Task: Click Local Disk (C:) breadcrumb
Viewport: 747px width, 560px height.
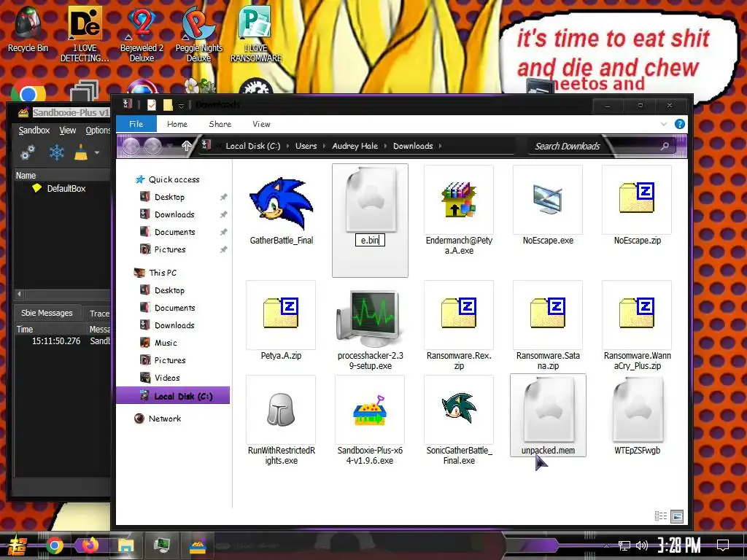Action: click(253, 146)
